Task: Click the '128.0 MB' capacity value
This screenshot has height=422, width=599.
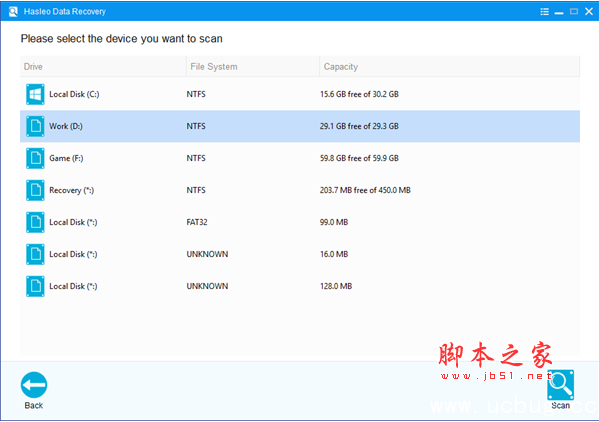Action: click(x=336, y=286)
